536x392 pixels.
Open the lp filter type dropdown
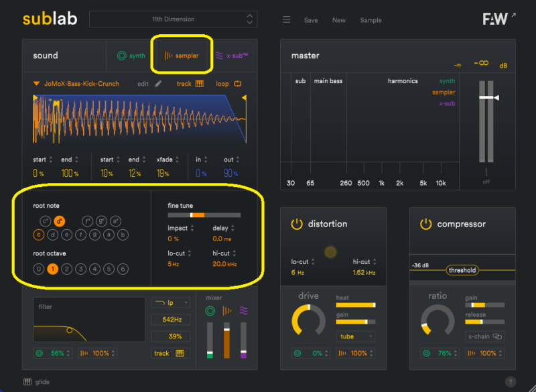point(170,303)
